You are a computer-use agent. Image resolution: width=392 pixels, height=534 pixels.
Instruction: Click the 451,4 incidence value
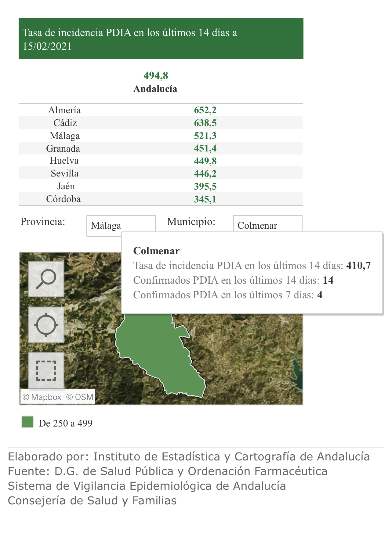pyautogui.click(x=205, y=148)
